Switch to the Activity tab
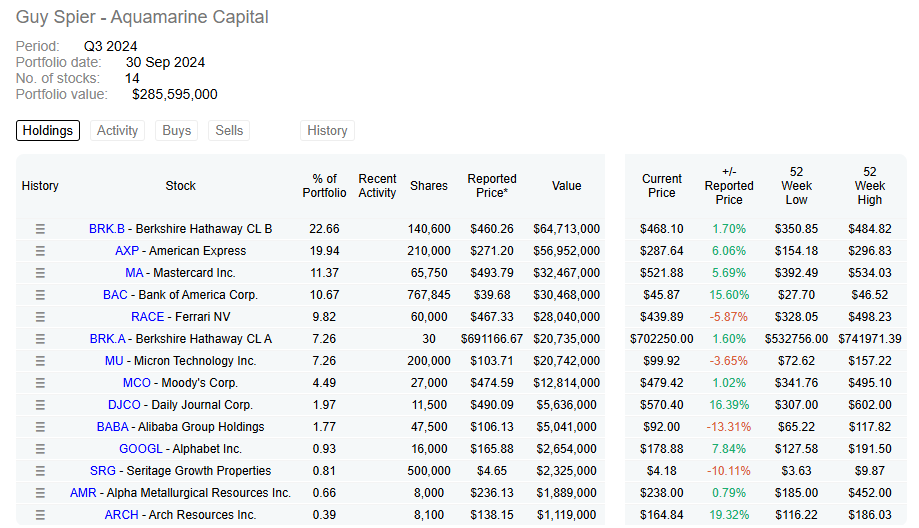The image size is (919, 528). (x=117, y=131)
